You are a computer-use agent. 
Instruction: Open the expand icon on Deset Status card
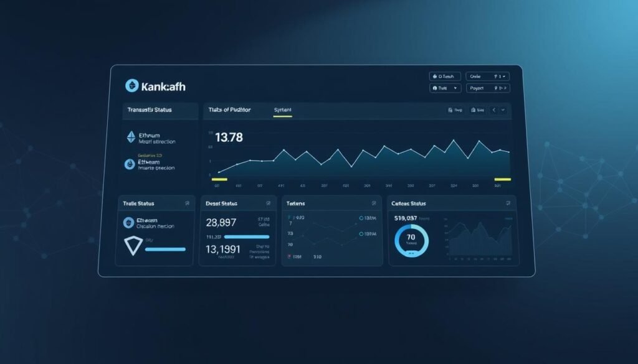coord(269,203)
